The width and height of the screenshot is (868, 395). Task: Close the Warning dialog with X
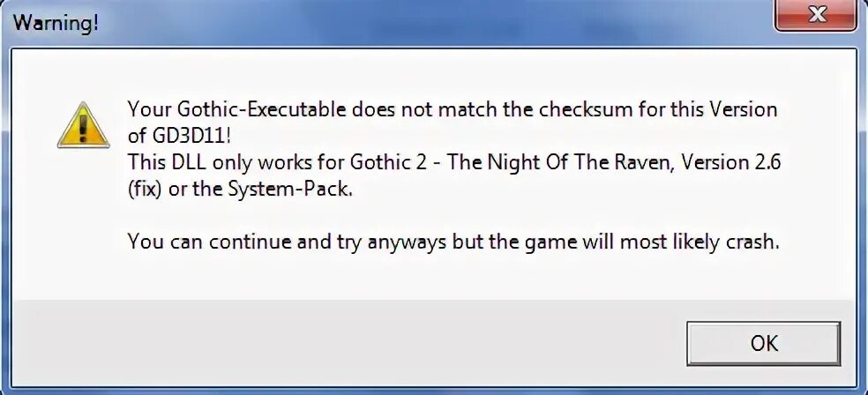[818, 15]
